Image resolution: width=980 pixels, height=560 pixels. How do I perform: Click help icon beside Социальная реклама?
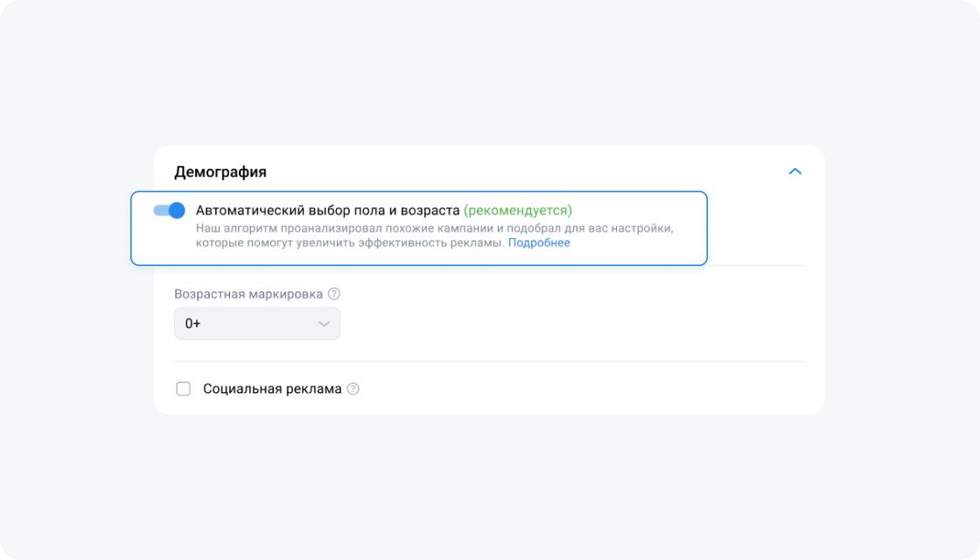click(353, 388)
